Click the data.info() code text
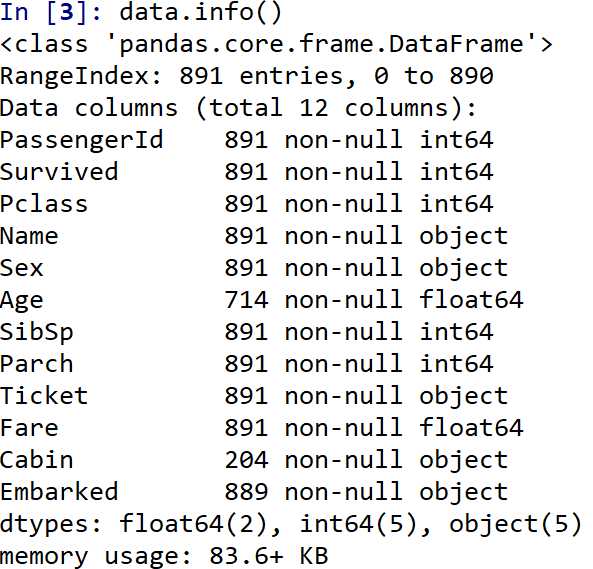The height and width of the screenshot is (569, 593). coord(201,12)
